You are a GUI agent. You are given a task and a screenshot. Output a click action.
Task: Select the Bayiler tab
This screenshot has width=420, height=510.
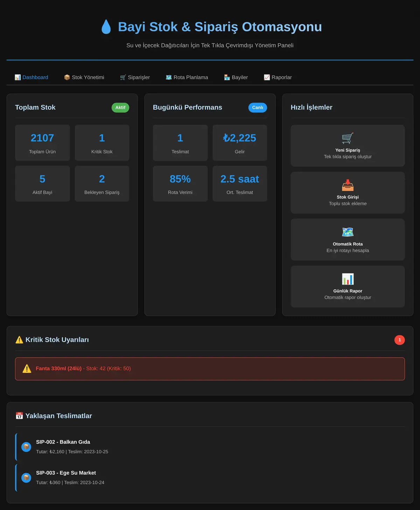point(236,77)
